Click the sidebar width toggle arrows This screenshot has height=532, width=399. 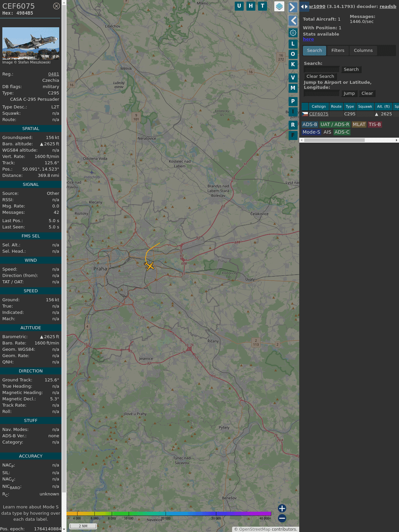(x=304, y=6)
